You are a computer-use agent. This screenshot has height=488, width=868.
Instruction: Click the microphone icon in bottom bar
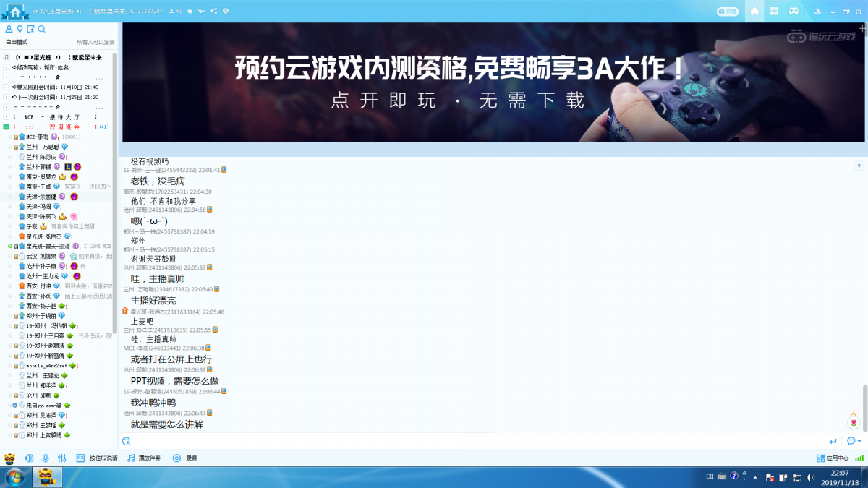pyautogui.click(x=46, y=458)
